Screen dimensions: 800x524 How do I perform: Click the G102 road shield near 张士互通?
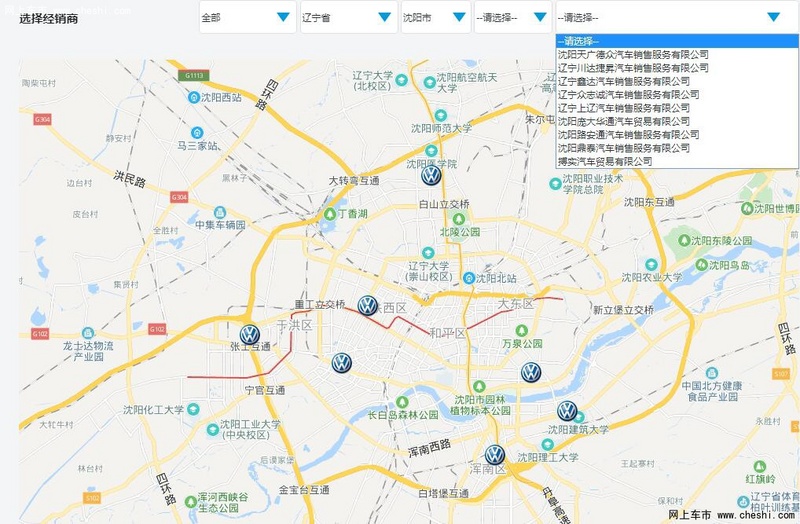pos(157,329)
